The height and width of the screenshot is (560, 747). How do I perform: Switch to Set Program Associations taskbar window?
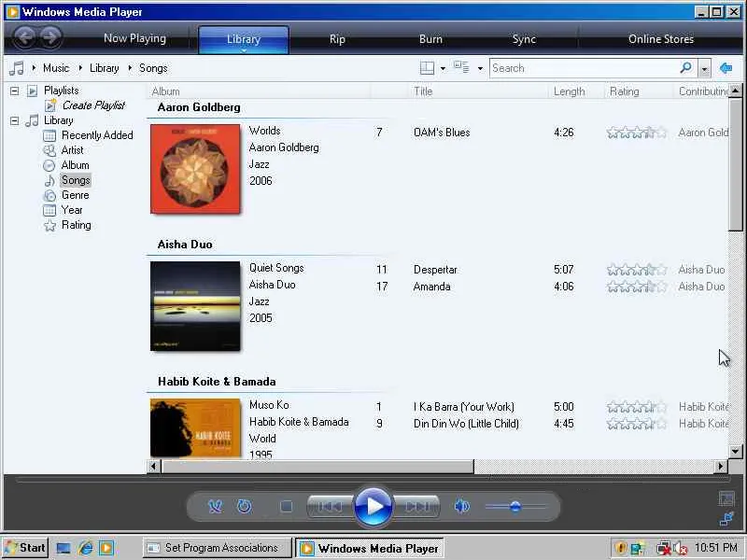pyautogui.click(x=217, y=548)
